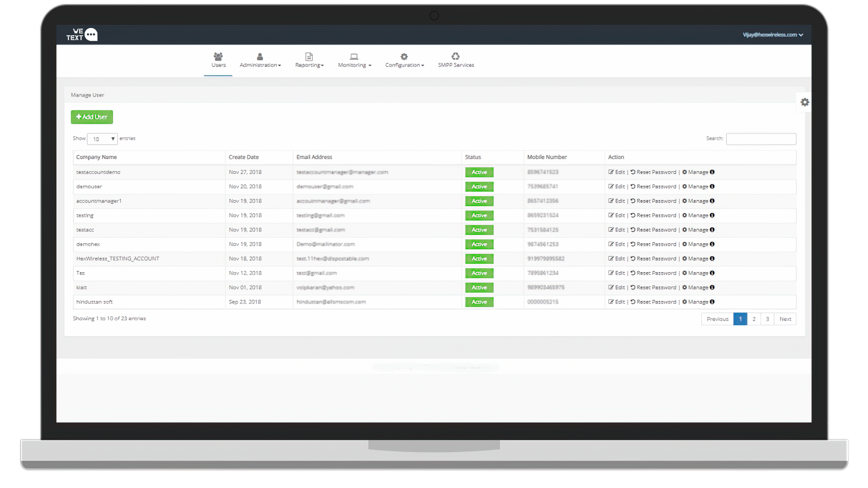Open the settings gear on right edge
This screenshot has width=868, height=488.
(804, 102)
